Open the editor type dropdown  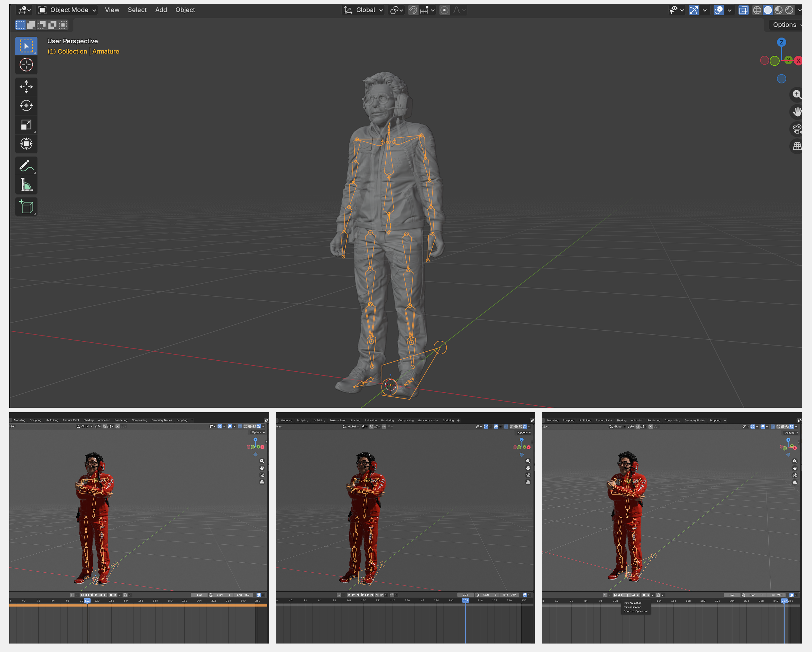pos(24,10)
